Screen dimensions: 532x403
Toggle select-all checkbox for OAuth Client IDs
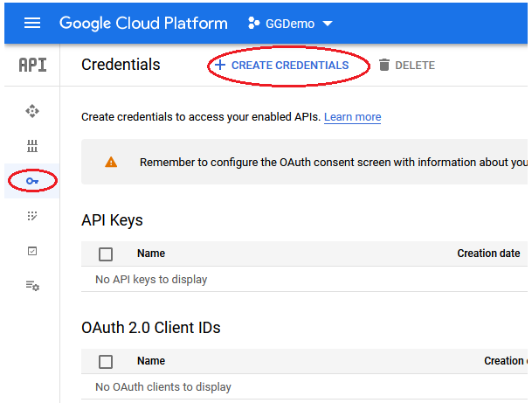click(x=106, y=362)
